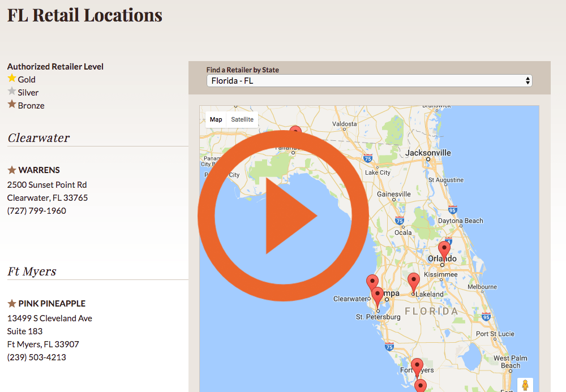Click the Clearwater label on the map
The width and height of the screenshot is (566, 392).
350,299
